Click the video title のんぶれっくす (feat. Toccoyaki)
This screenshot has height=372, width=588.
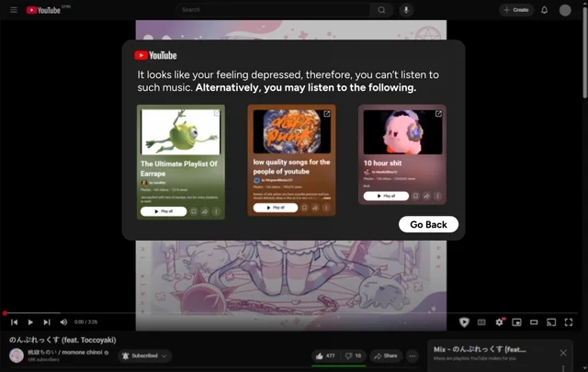tap(62, 340)
